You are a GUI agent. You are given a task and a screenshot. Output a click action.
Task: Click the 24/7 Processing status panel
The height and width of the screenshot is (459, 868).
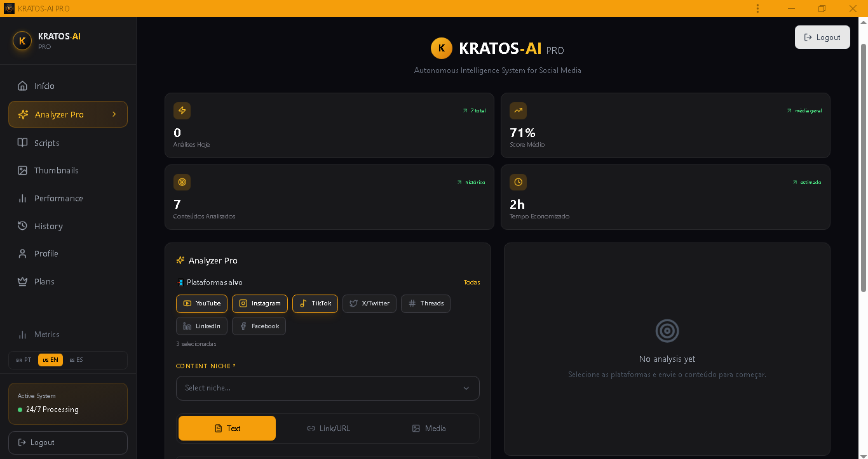[x=67, y=403]
